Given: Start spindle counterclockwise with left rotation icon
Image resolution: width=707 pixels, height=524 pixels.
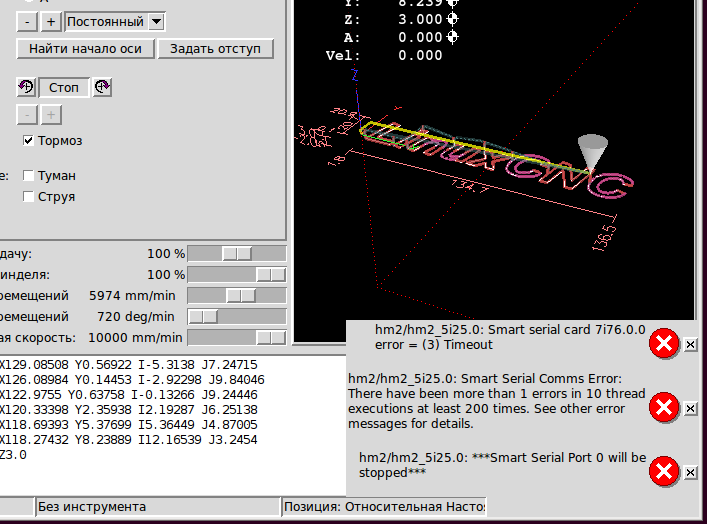Looking at the screenshot, I should (26, 87).
